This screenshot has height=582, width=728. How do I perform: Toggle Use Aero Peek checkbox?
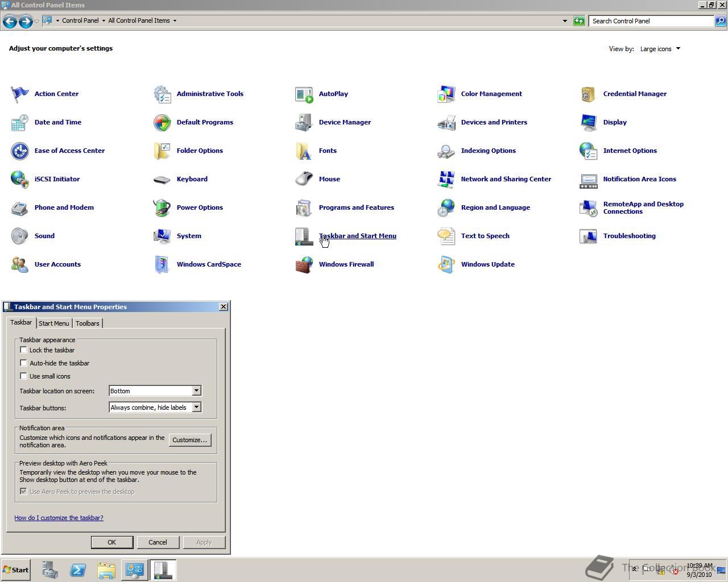(23, 491)
